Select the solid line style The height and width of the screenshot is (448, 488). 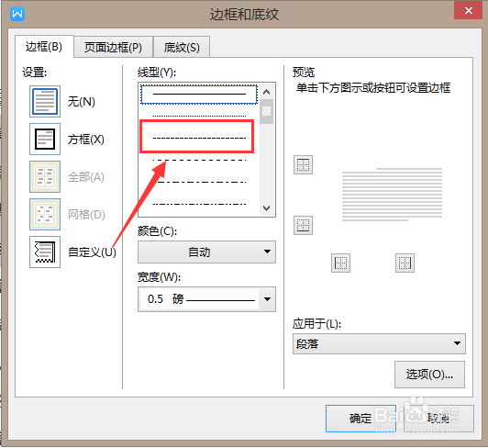click(199, 94)
